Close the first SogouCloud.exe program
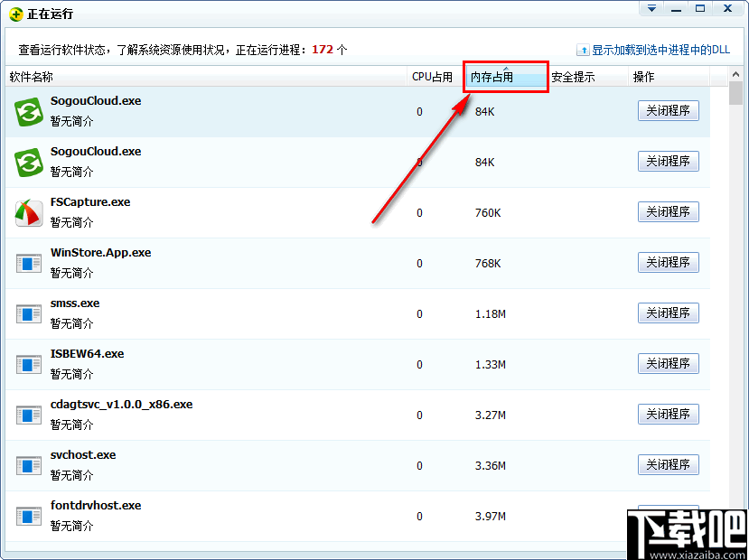The width and height of the screenshot is (749, 560). [669, 111]
